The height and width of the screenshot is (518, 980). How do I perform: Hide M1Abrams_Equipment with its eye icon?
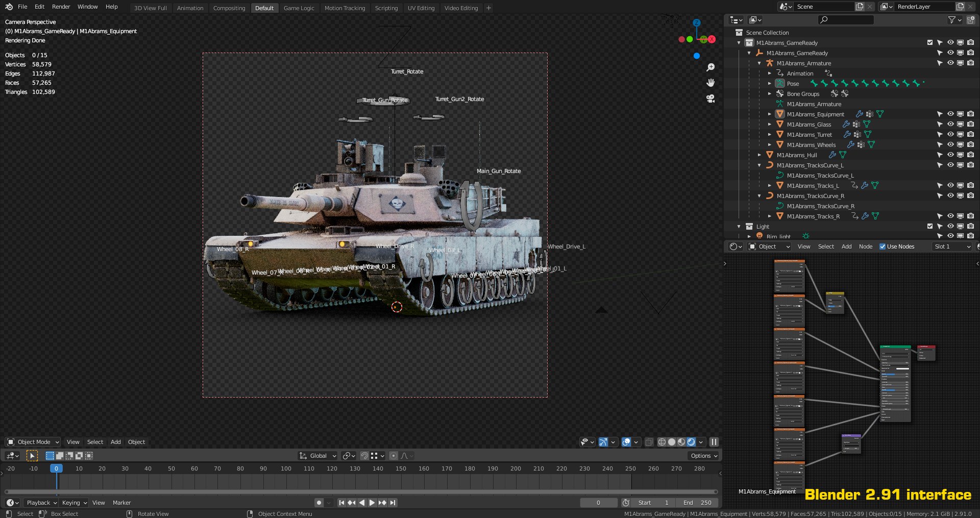point(950,114)
